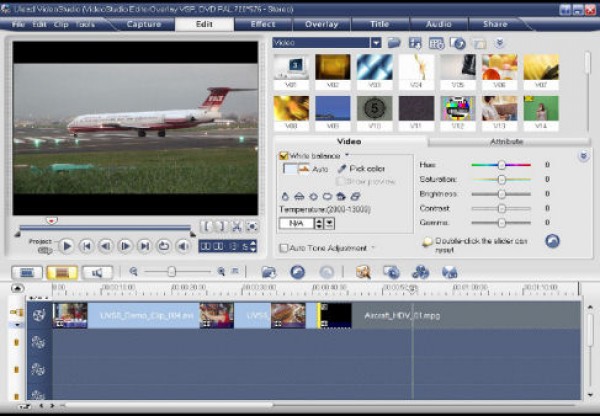Open the Effect step tab
Screen dimensions: 600x416
263,23
